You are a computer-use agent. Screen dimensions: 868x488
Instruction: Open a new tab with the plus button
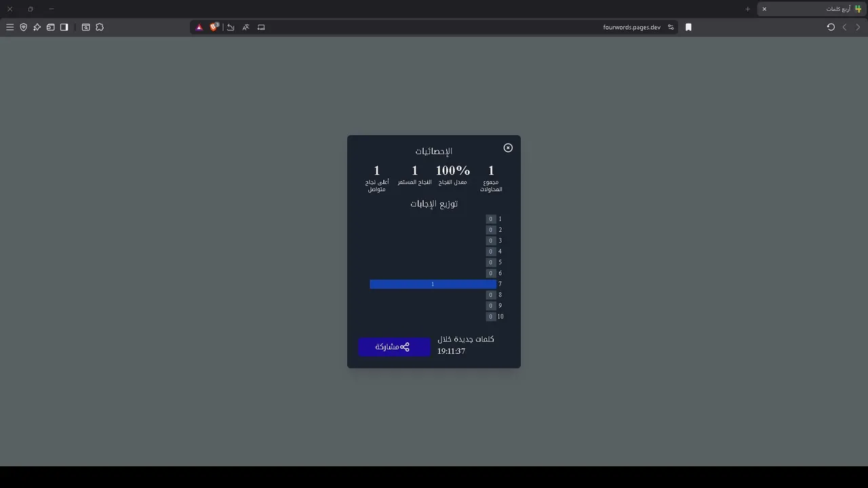[x=747, y=9]
